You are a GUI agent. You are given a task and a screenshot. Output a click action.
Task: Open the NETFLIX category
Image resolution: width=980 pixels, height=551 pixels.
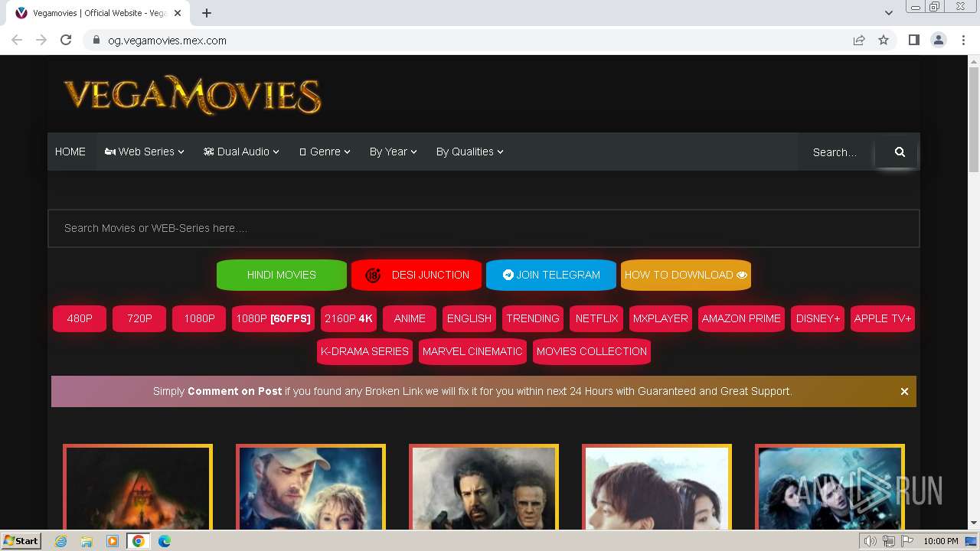596,318
